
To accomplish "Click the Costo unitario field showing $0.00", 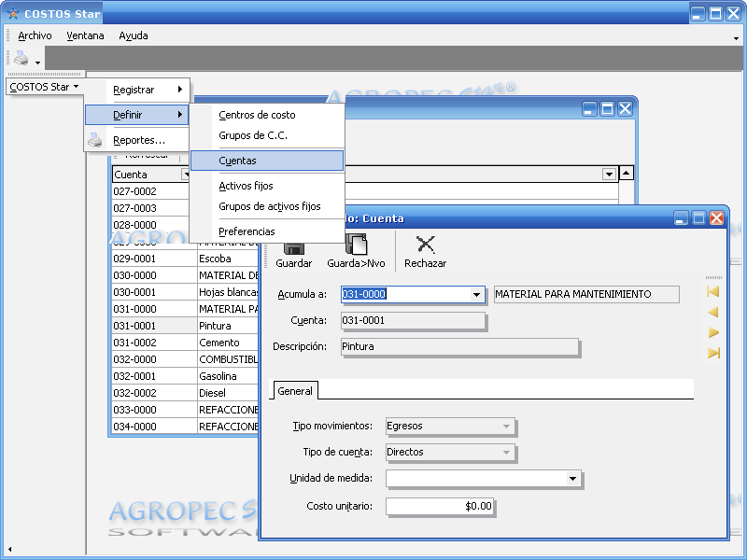I will tap(440, 506).
